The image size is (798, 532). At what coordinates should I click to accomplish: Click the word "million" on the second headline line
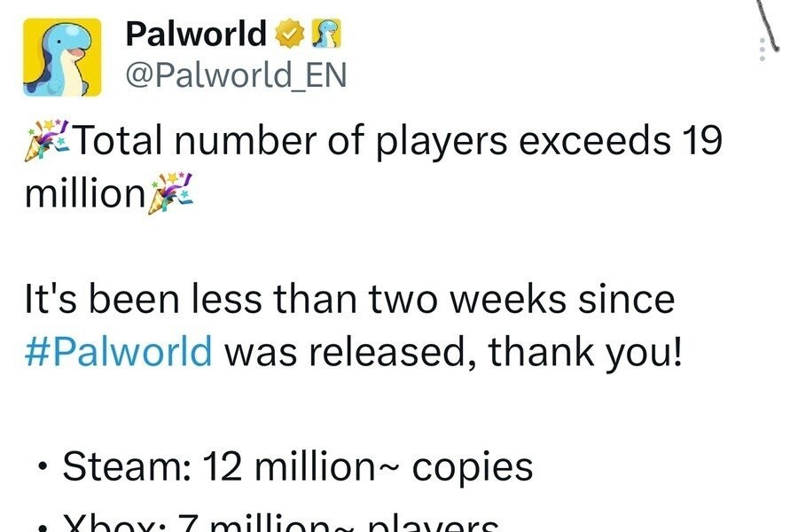pyautogui.click(x=84, y=192)
